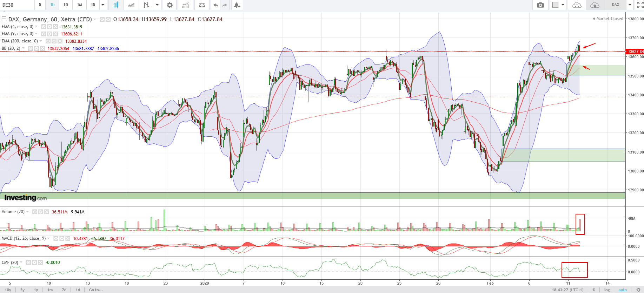Remove the Volume (20) indicator

[x=47, y=212]
